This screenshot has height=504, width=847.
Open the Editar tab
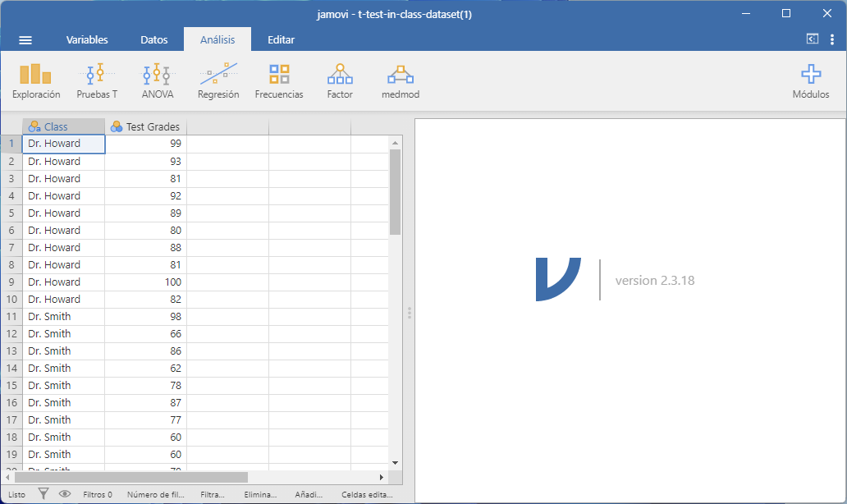tap(281, 39)
